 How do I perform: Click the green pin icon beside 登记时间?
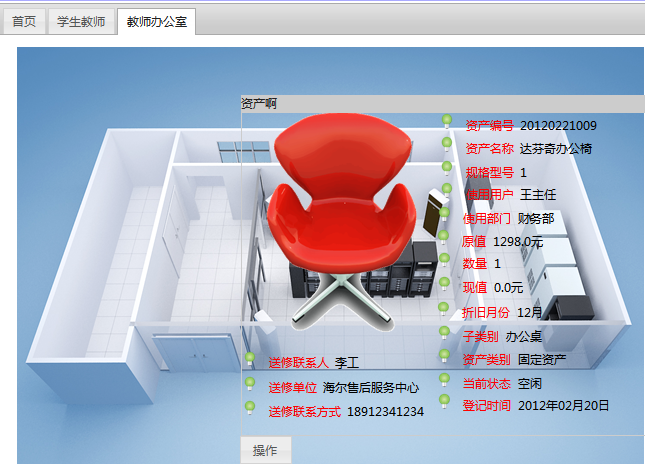[x=445, y=401]
